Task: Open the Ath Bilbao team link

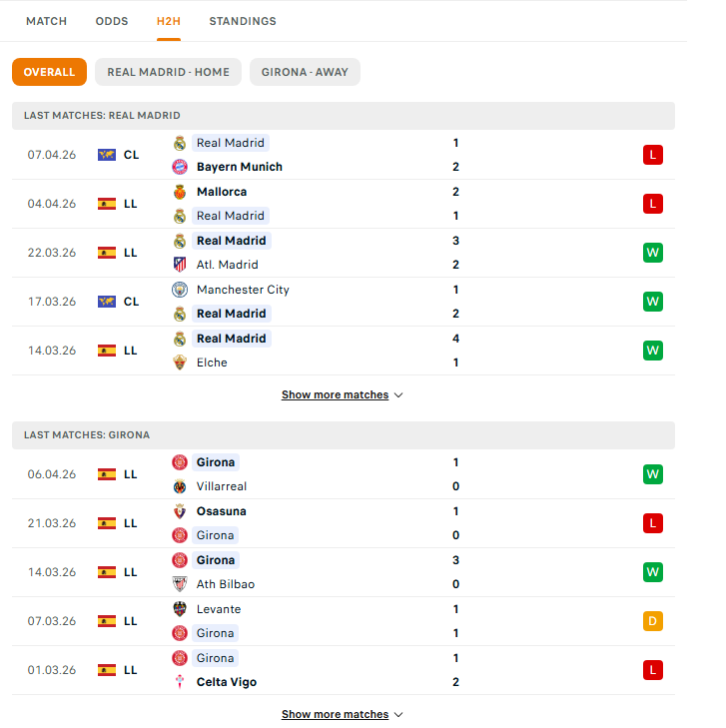Action: pyautogui.click(x=226, y=584)
